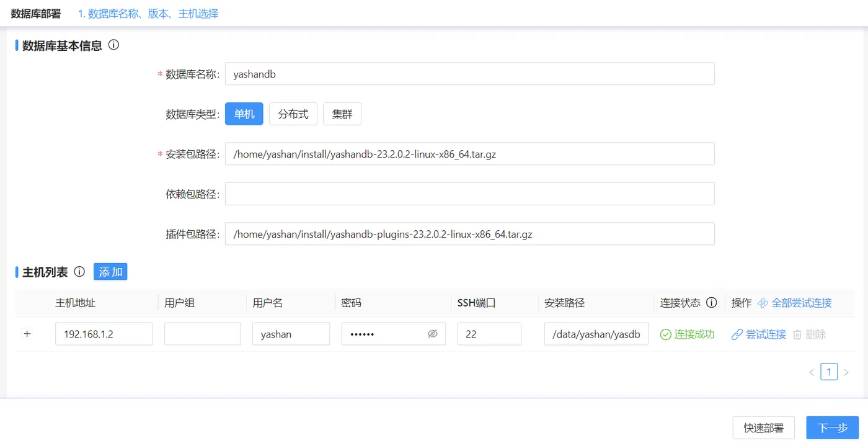Select the 分布式 database type

click(293, 114)
